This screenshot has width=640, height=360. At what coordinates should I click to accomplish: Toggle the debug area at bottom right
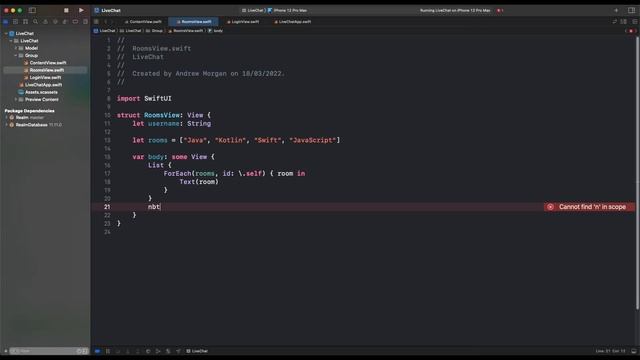(x=634, y=351)
